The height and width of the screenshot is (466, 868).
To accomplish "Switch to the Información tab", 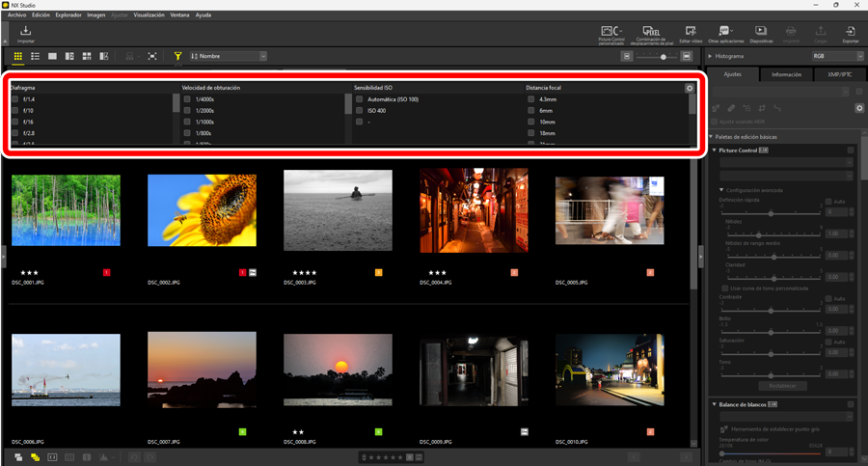I will [x=786, y=74].
